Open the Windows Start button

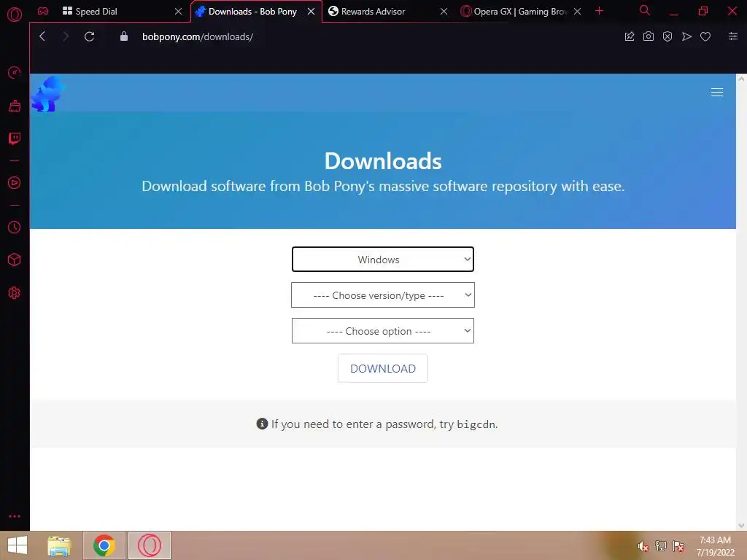tap(18, 545)
